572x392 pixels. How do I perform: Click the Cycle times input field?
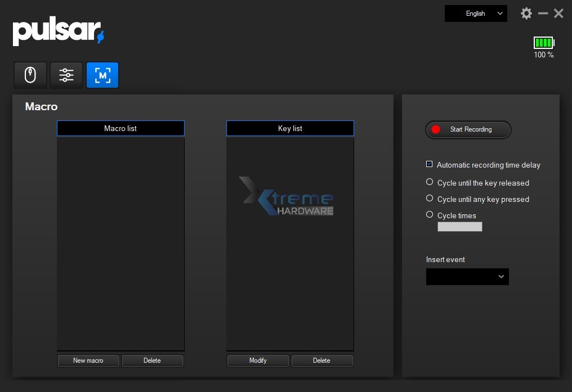click(460, 227)
